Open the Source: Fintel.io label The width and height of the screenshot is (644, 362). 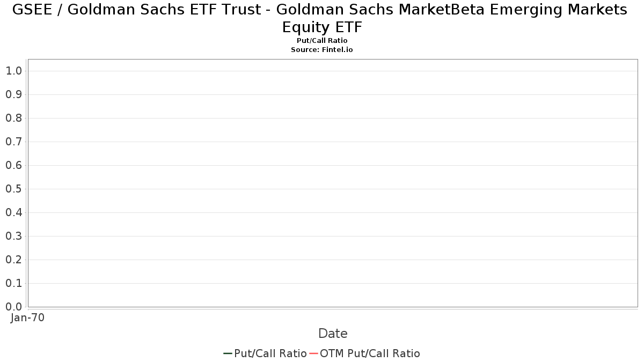tap(322, 49)
